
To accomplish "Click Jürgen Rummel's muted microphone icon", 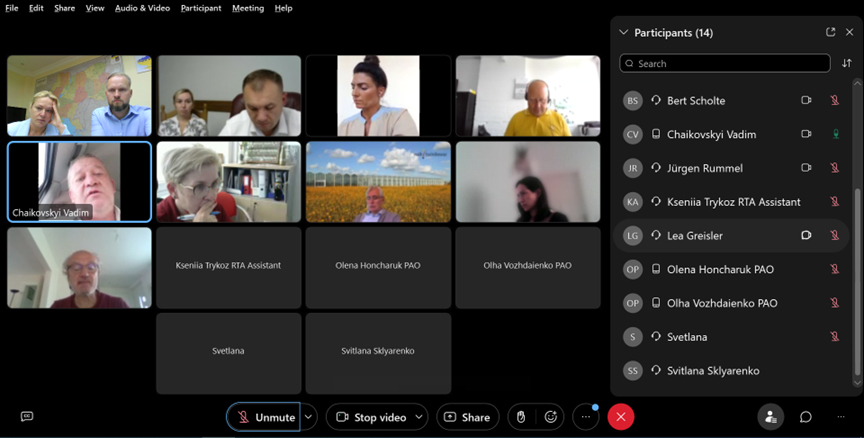I will [x=835, y=167].
